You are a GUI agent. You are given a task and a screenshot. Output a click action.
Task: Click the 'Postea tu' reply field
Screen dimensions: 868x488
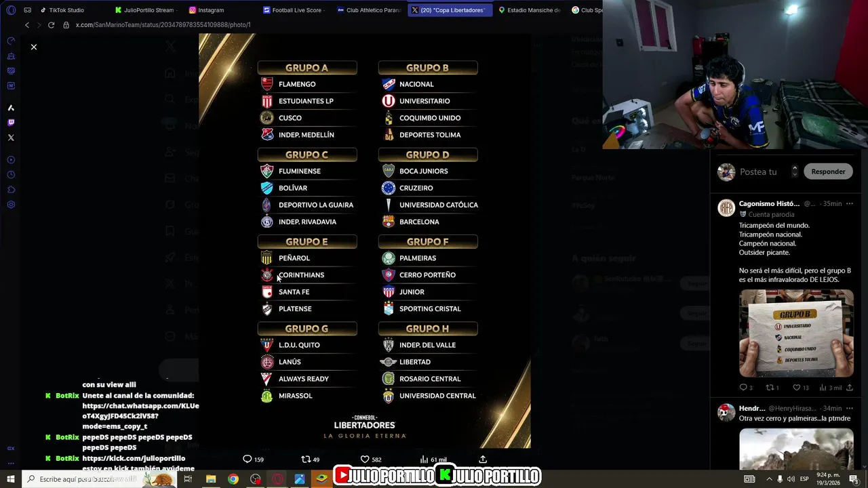pyautogui.click(x=758, y=171)
